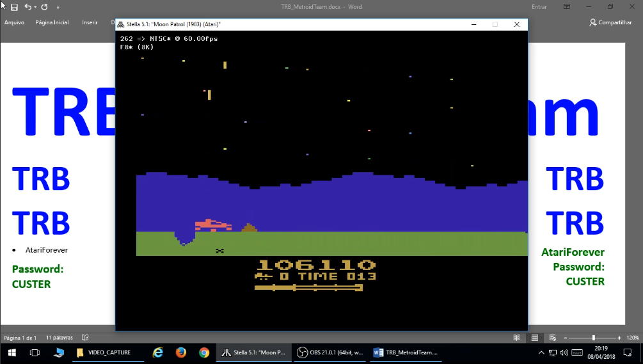The height and width of the screenshot is (364, 643).
Task: Switch to Read Mode view icon
Action: tap(517, 338)
